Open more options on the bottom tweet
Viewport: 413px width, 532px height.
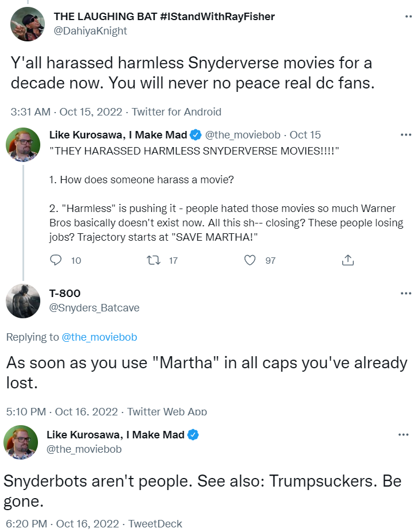(403, 434)
